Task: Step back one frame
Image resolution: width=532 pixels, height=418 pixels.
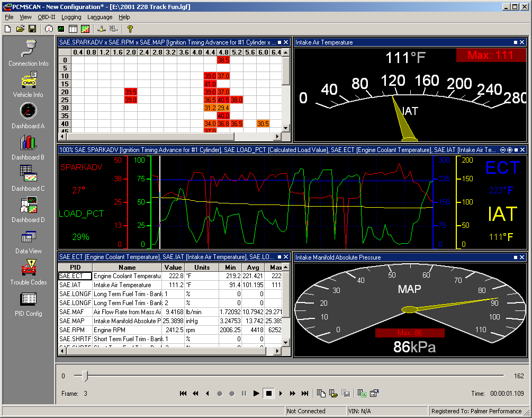Action: click(x=208, y=393)
